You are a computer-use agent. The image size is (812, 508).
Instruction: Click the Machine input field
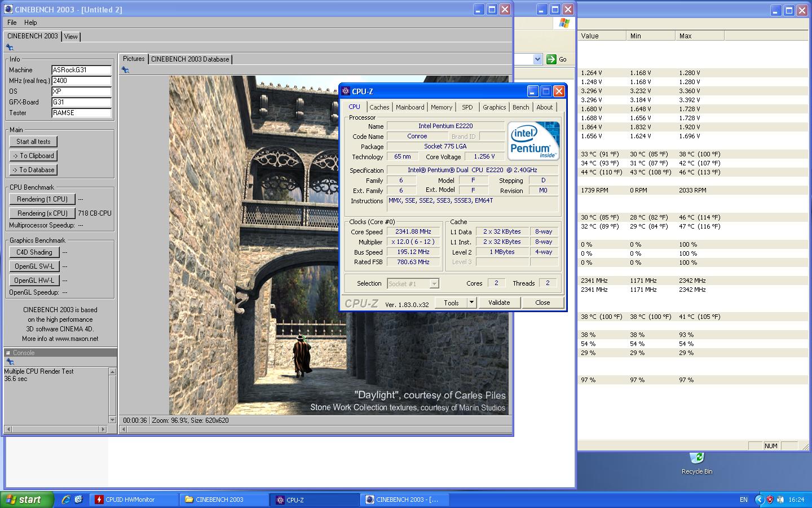(x=82, y=70)
